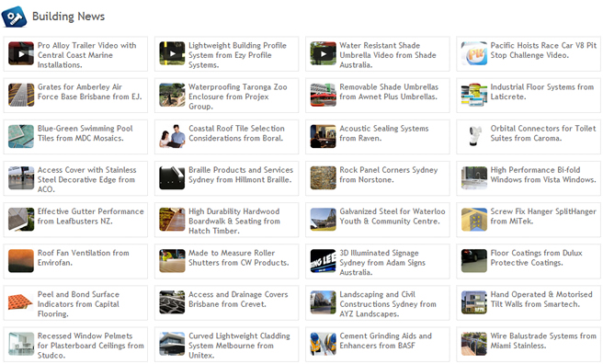Click the orange tactile indicators thumbnail
This screenshot has width=603, height=364.
[21, 302]
